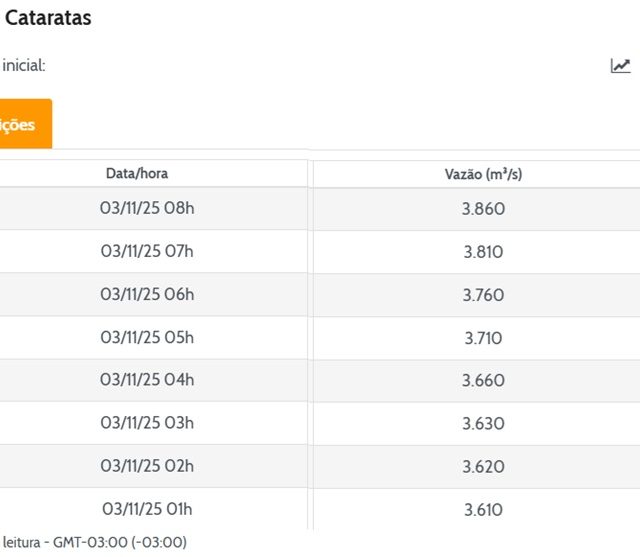Click the 3.810 flow value
Screen dimensions: 640x557
[483, 252]
